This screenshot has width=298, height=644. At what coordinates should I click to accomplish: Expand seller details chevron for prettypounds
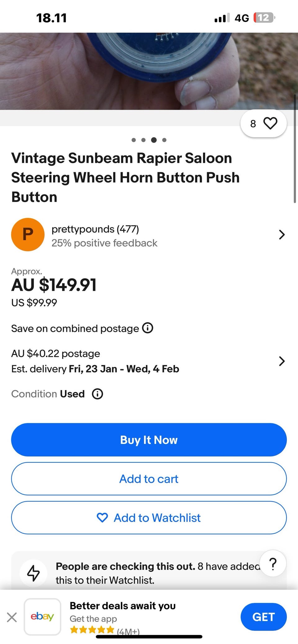pos(282,235)
